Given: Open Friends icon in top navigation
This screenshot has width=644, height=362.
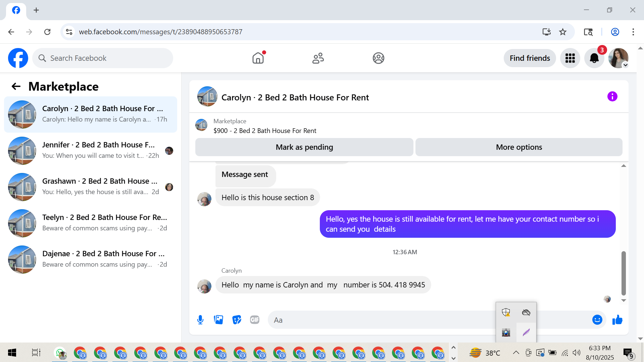Looking at the screenshot, I should point(318,58).
